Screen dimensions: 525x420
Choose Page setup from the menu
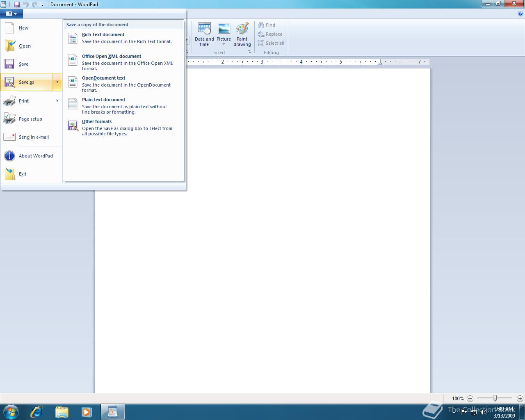click(x=32, y=119)
